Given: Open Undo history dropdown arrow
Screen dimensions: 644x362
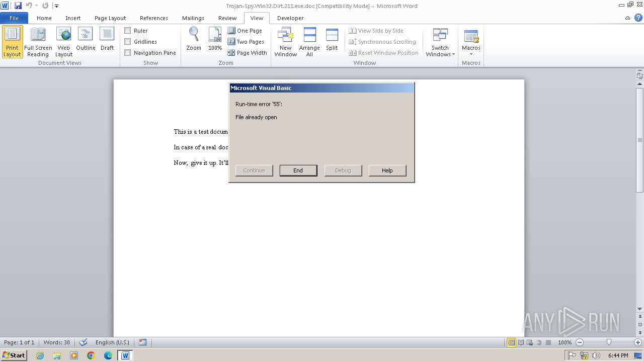Looking at the screenshot, I should coord(36,6).
